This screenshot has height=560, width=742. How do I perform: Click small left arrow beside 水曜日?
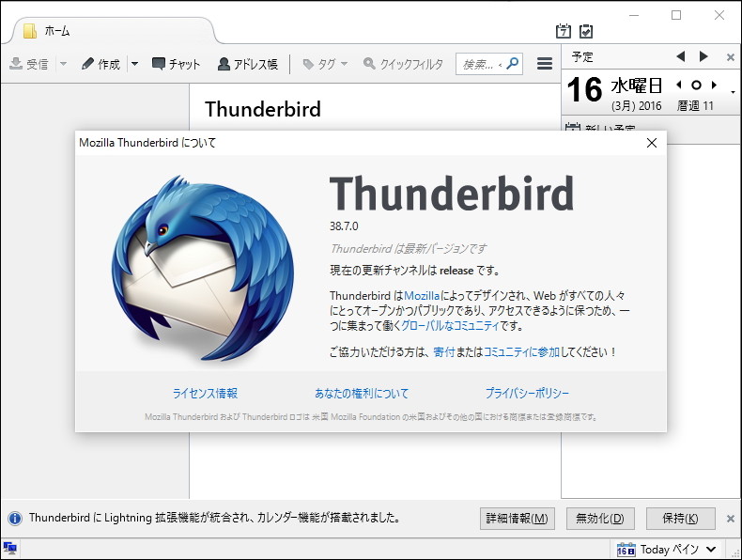click(x=679, y=86)
